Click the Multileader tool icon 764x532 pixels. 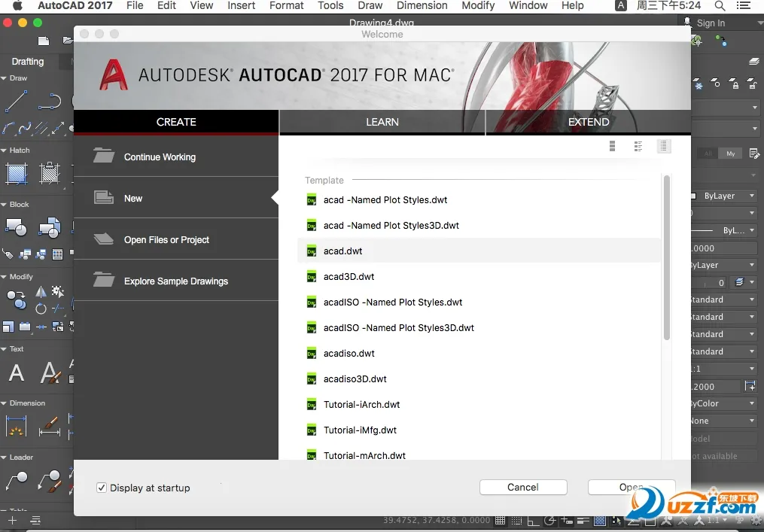(16, 479)
